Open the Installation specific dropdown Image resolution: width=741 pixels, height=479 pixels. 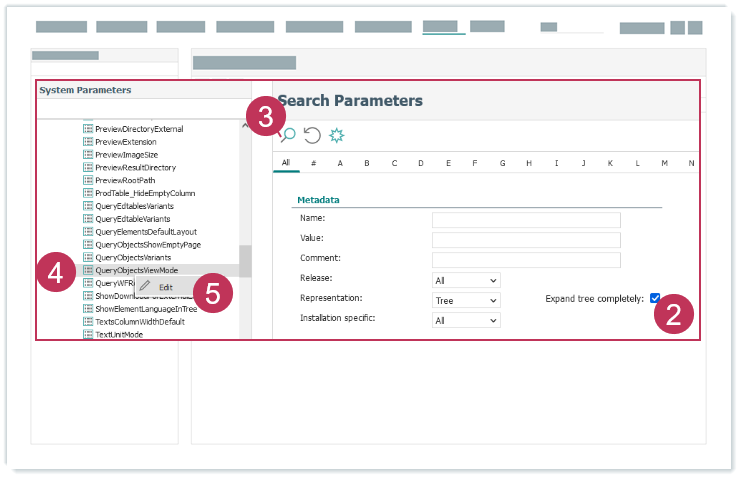coord(465,320)
